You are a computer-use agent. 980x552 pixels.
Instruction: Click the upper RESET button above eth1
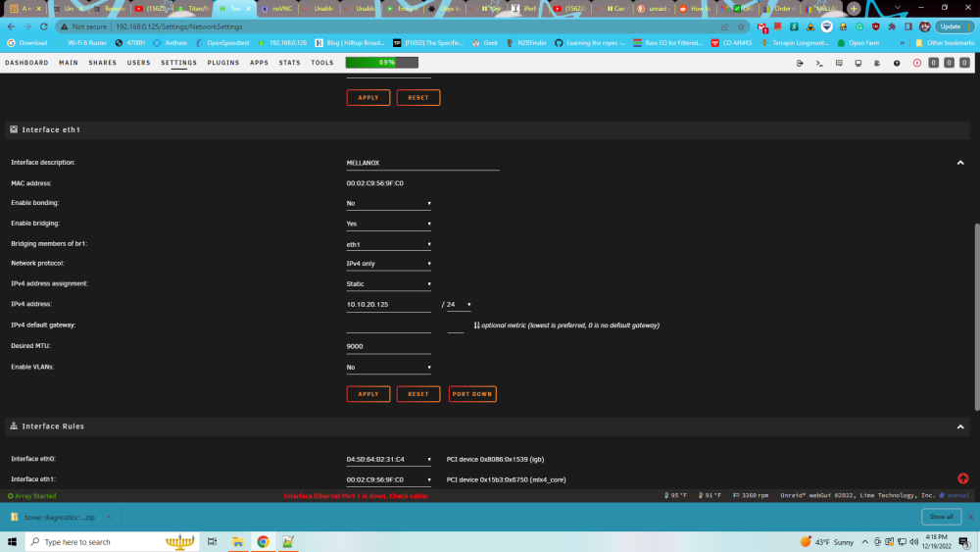click(418, 97)
